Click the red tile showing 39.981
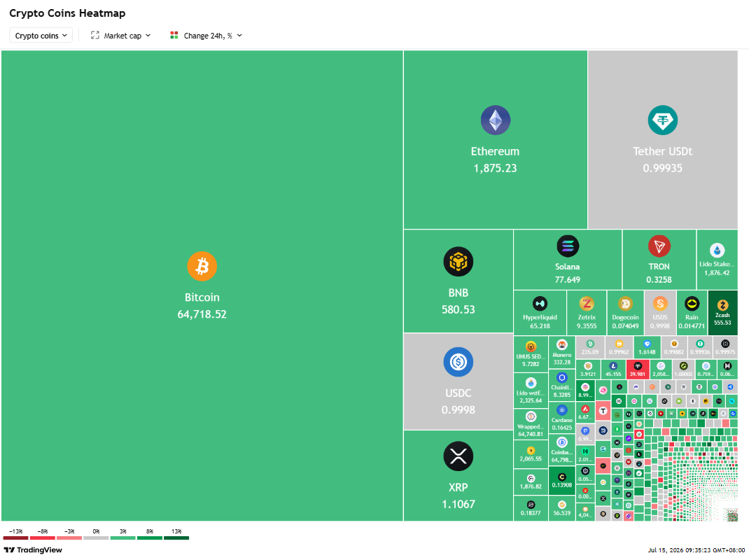Image resolution: width=749 pixels, height=560 pixels. [x=637, y=370]
